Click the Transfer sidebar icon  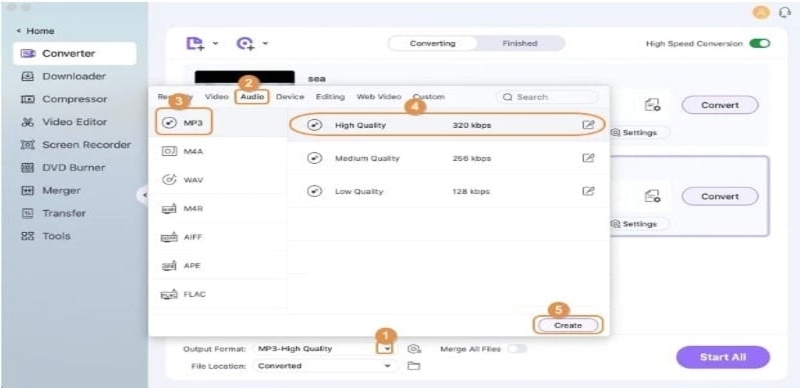click(x=28, y=213)
